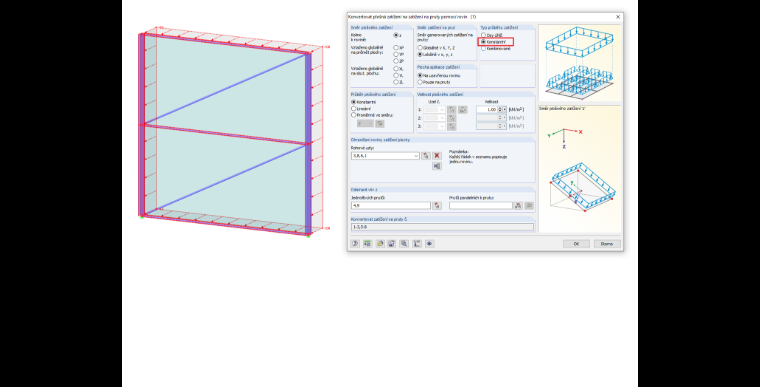Open node number dropdown in row 3

[x=442, y=126]
